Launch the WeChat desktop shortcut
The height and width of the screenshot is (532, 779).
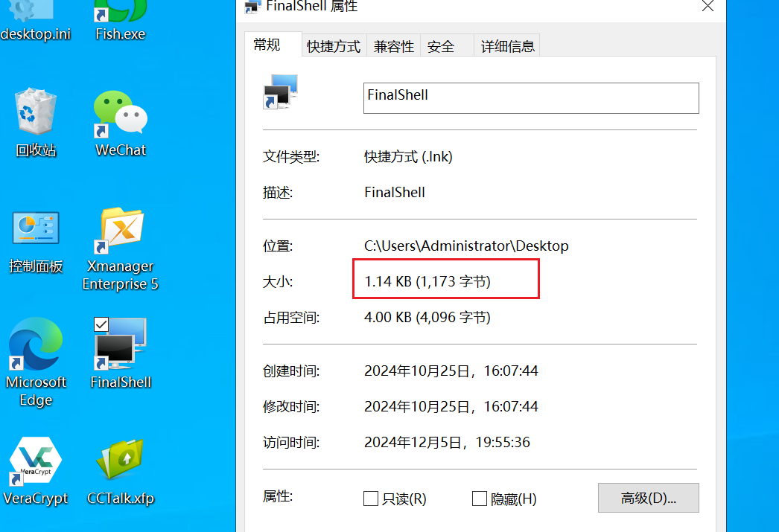pyautogui.click(x=120, y=122)
